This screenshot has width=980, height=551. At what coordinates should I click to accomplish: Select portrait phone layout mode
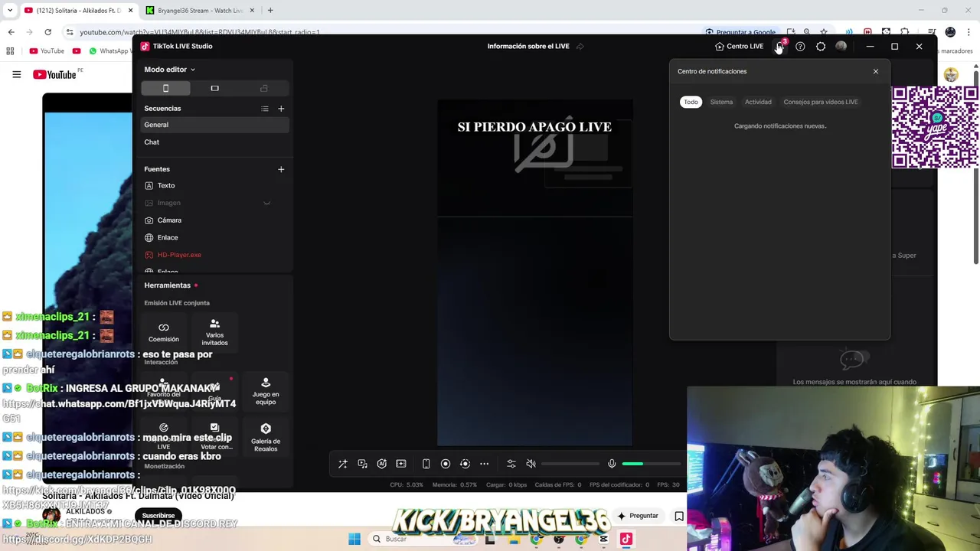(165, 88)
